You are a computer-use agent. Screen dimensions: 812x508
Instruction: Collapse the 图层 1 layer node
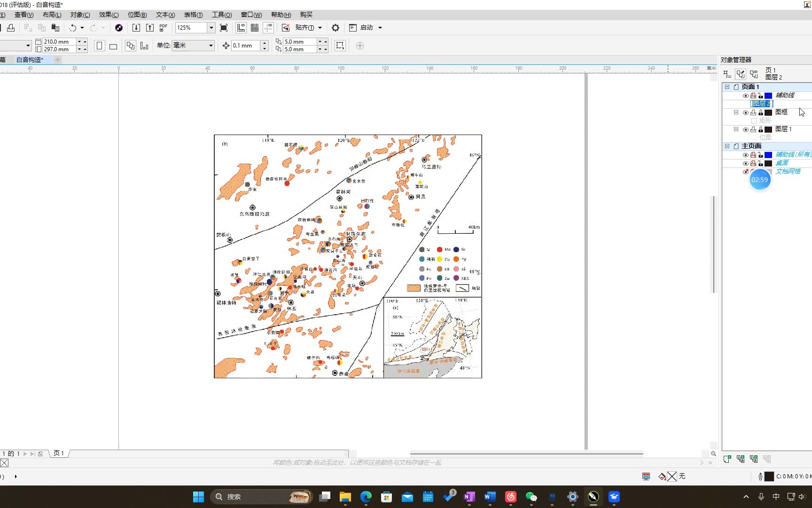736,129
